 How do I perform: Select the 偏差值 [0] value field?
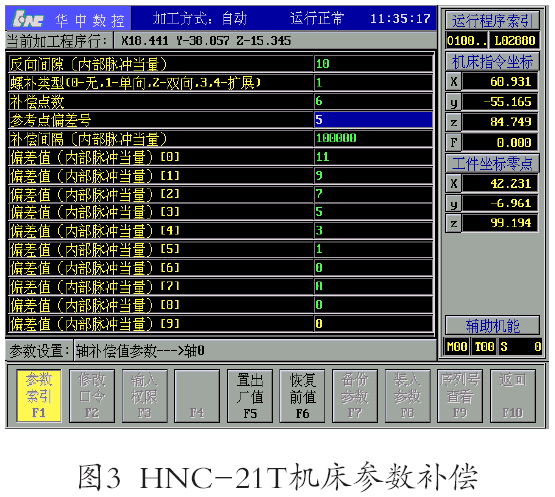[x=373, y=157]
